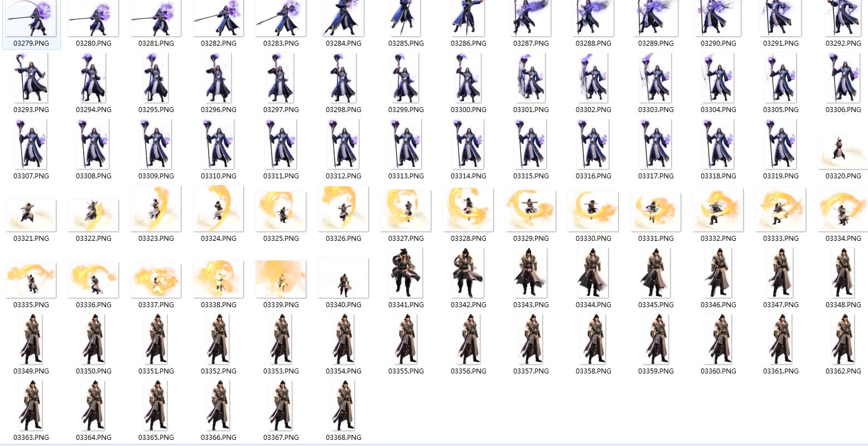The image size is (868, 446).
Task: Click the label 03292.PNG
Action: 843,43
